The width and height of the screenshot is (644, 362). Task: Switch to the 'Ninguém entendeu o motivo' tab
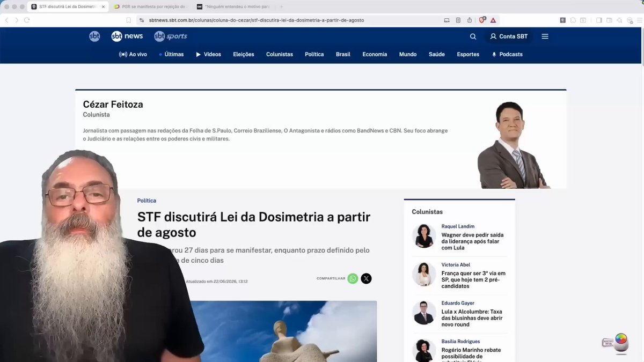point(234,6)
